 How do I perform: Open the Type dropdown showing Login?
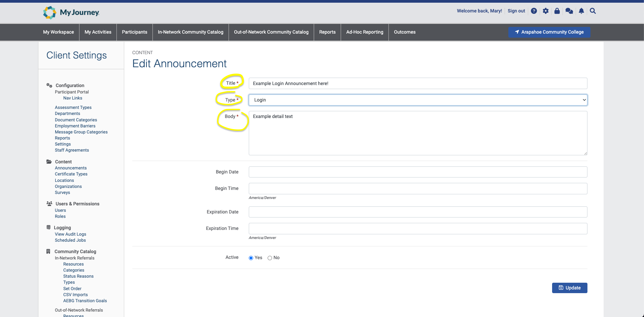(418, 100)
